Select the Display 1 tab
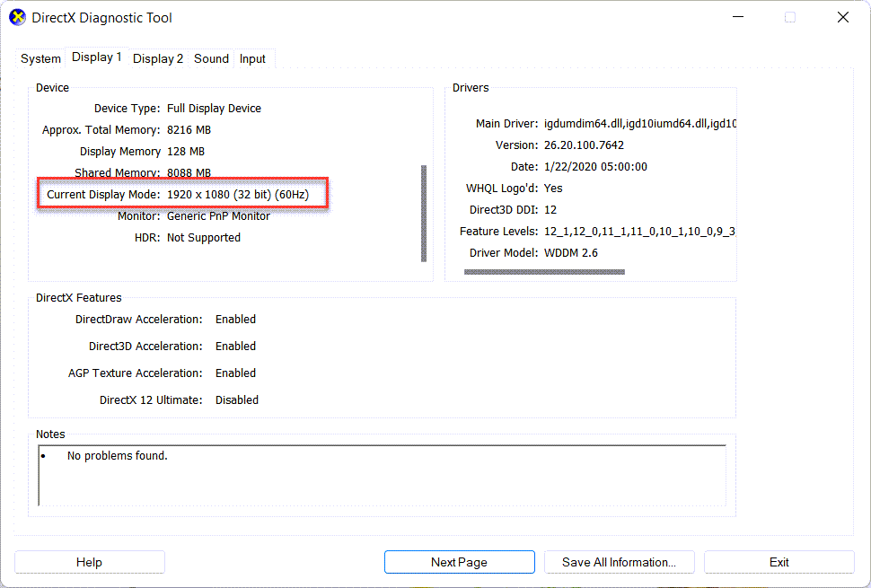This screenshot has width=871, height=588. click(96, 57)
